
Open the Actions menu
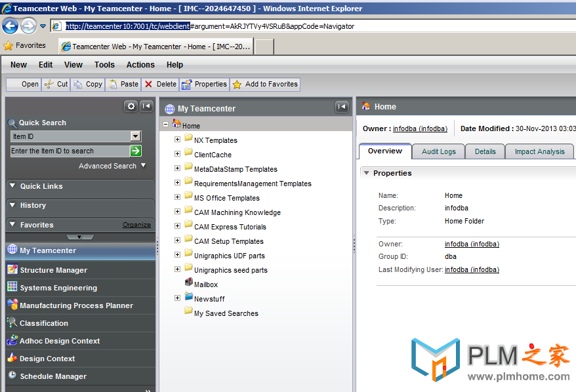pyautogui.click(x=140, y=65)
